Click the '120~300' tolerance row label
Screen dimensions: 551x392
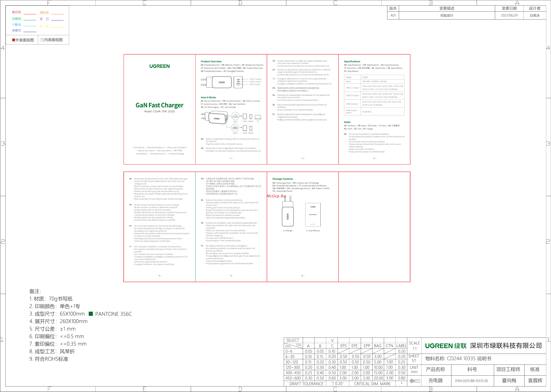tap(293, 367)
